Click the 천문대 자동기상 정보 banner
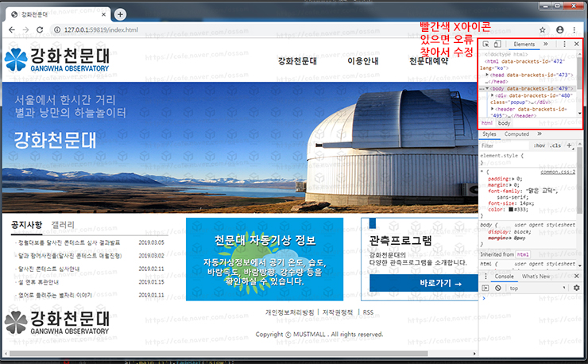 [x=265, y=259]
